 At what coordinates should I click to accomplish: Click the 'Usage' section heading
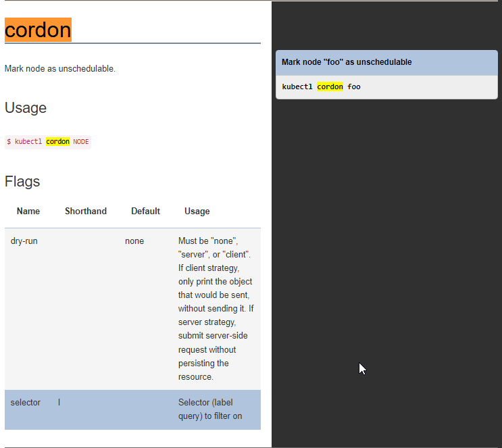tap(26, 107)
